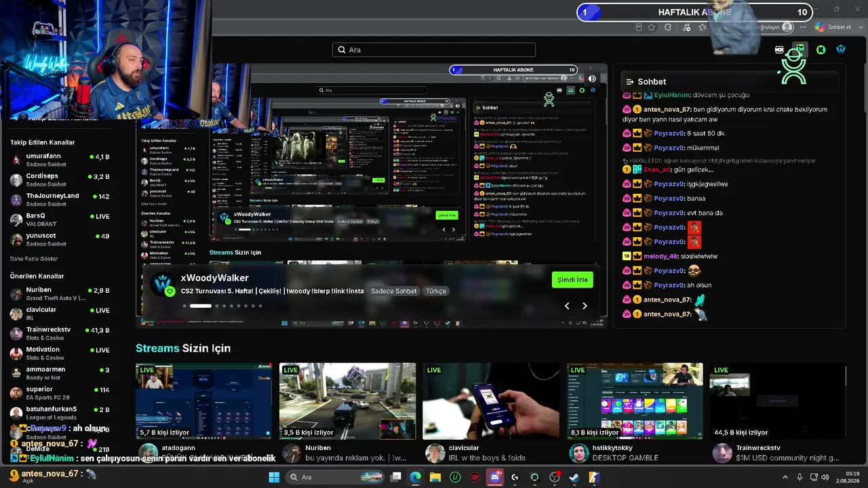Select the Sadece Sohbet category tag

coord(394,291)
